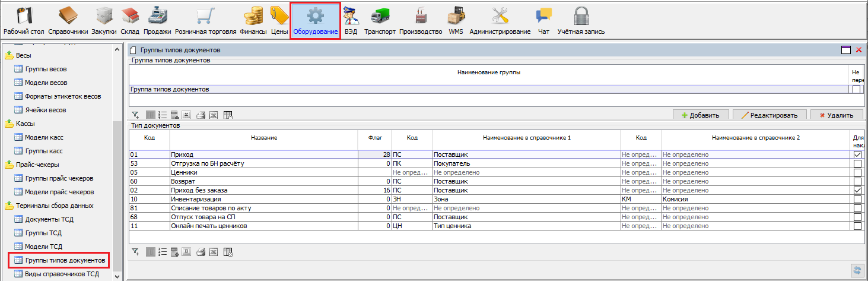Click the sum (Σ) icon in the bottom toolbar
868x281 pixels.
coord(187,252)
